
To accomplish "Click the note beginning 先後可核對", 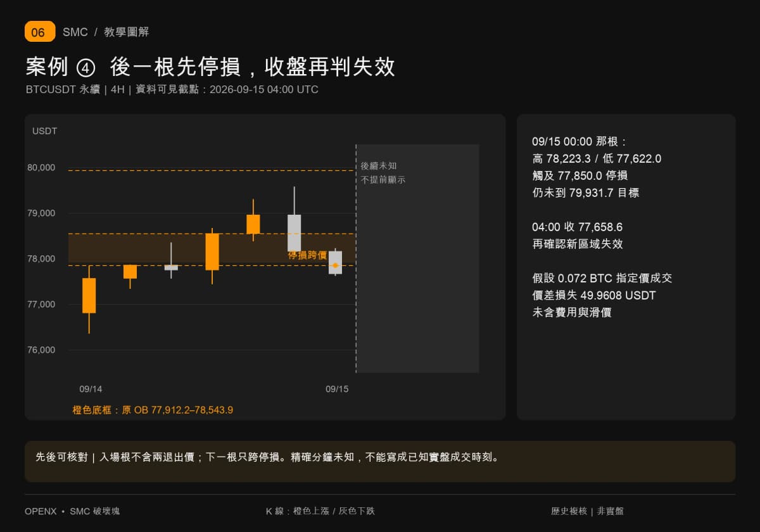I will pos(268,457).
